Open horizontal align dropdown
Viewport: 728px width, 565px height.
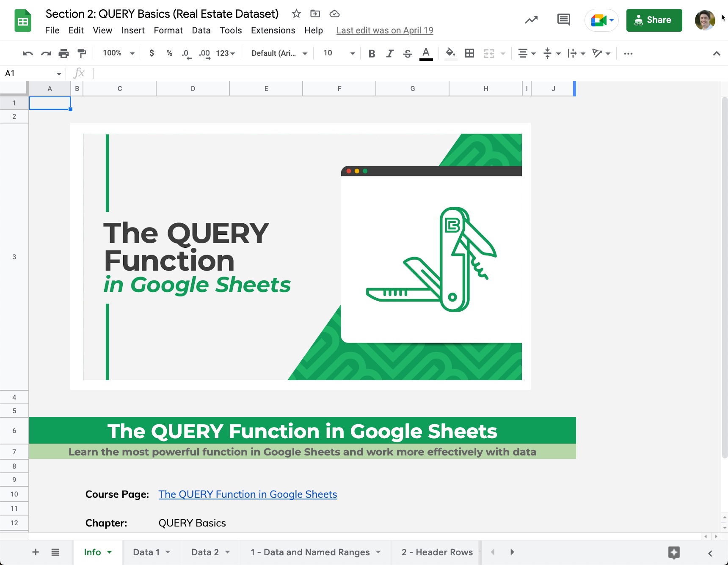[x=527, y=53]
